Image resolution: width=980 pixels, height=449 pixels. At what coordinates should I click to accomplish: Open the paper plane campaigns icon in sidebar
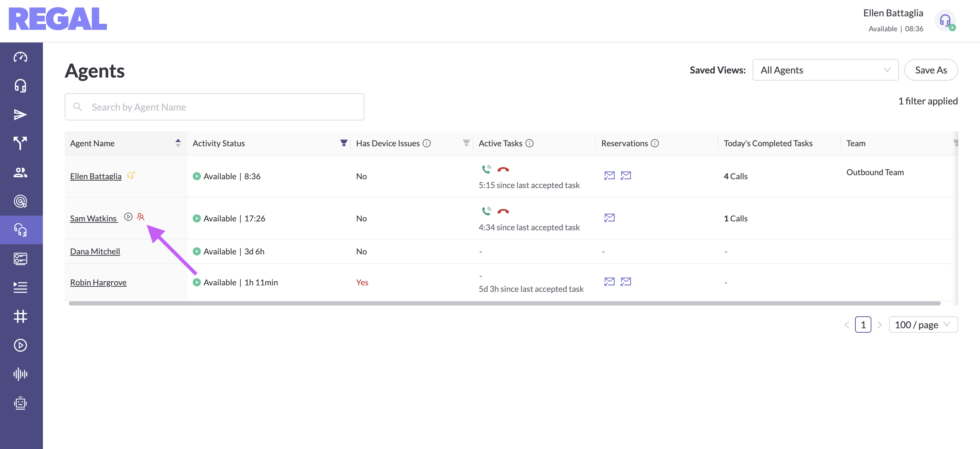click(x=20, y=115)
